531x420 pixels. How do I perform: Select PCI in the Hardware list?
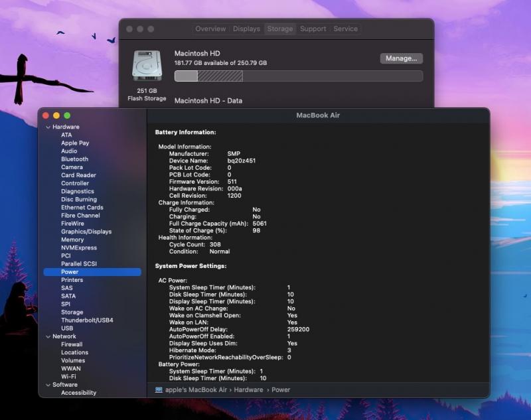pos(66,256)
